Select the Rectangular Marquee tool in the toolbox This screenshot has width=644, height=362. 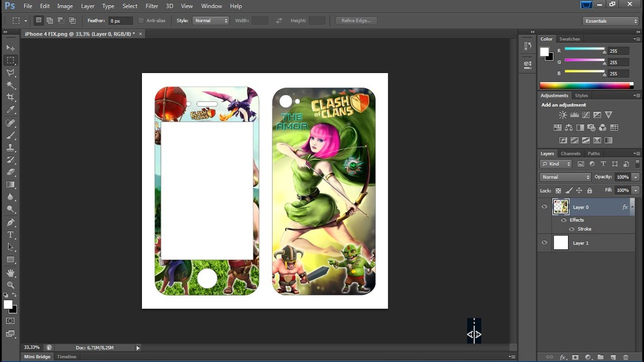point(11,60)
